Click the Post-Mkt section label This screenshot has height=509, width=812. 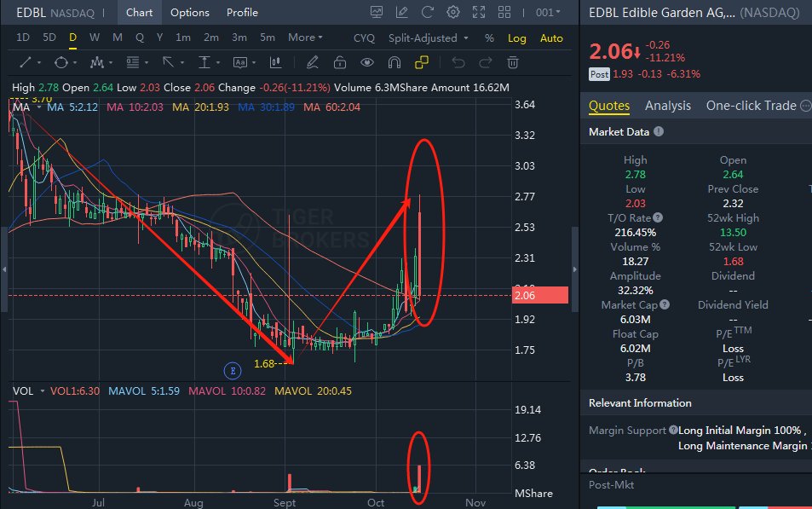[x=611, y=485]
